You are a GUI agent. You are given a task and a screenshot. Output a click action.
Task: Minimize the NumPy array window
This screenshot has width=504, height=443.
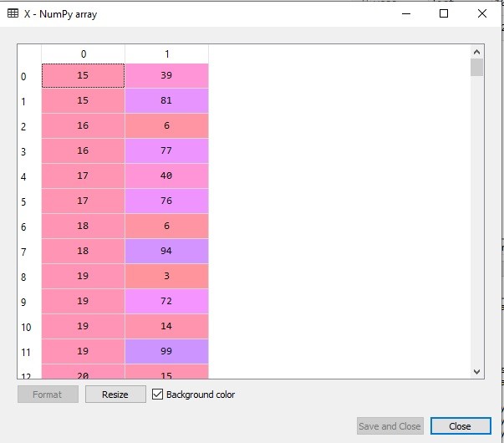click(x=405, y=14)
